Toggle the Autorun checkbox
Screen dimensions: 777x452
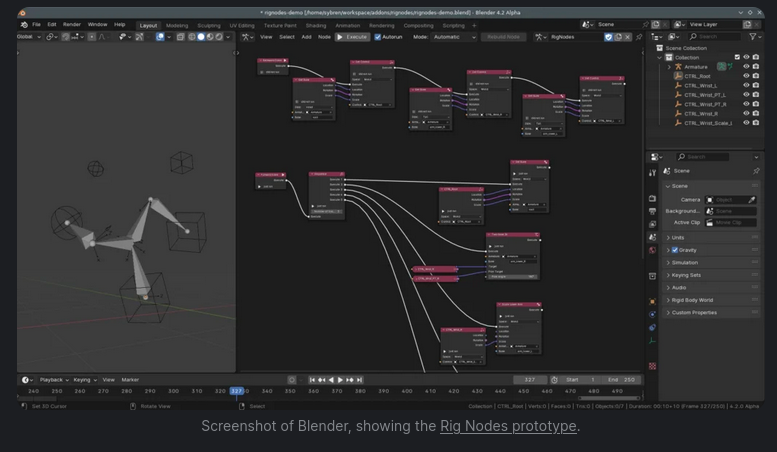(378, 37)
